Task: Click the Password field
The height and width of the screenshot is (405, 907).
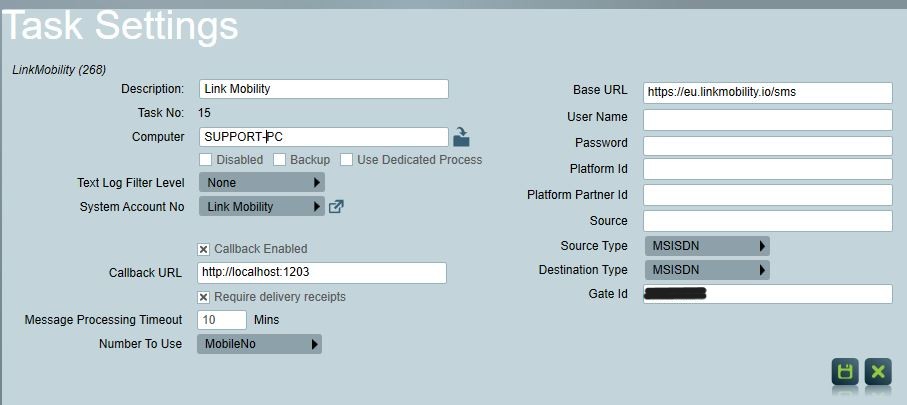Action: point(768,146)
